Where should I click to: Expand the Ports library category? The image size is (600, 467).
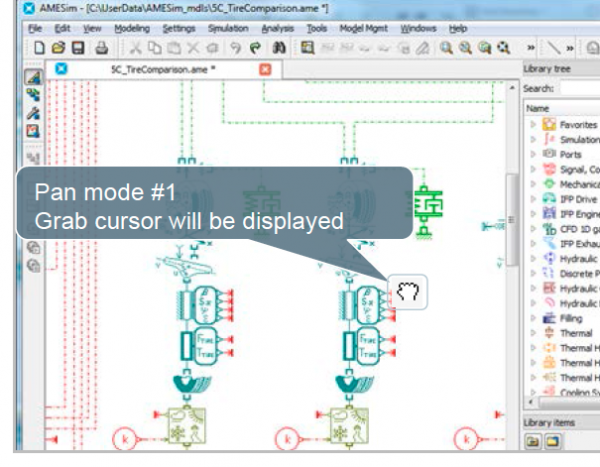(533, 155)
